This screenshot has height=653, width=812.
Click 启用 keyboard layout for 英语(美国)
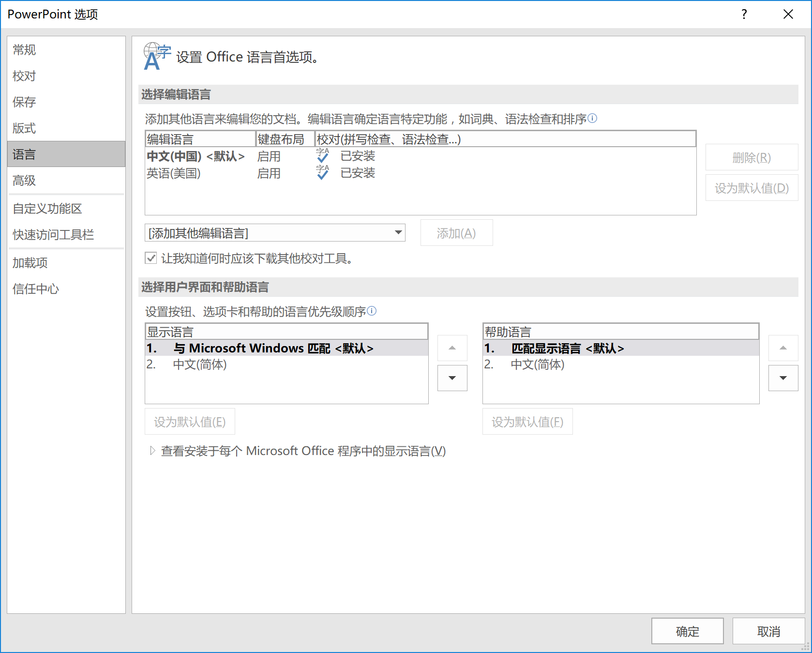pyautogui.click(x=269, y=173)
